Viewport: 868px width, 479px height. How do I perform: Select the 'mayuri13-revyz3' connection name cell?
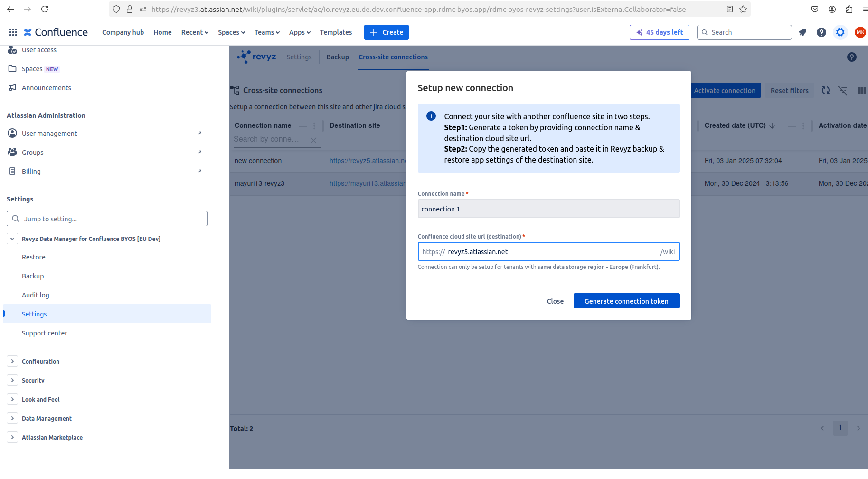(x=259, y=183)
